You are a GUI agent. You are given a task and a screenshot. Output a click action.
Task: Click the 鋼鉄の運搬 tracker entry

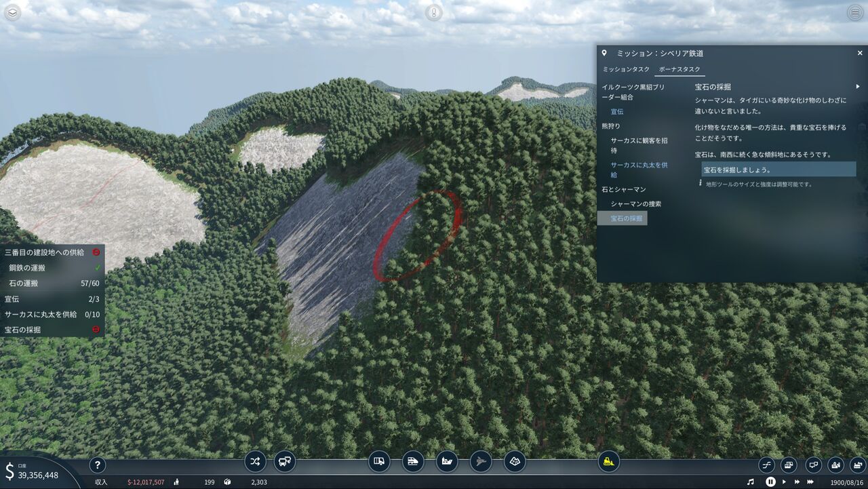52,268
